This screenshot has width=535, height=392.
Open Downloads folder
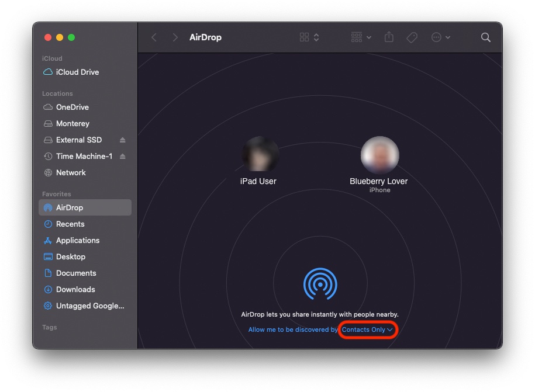tap(85, 289)
